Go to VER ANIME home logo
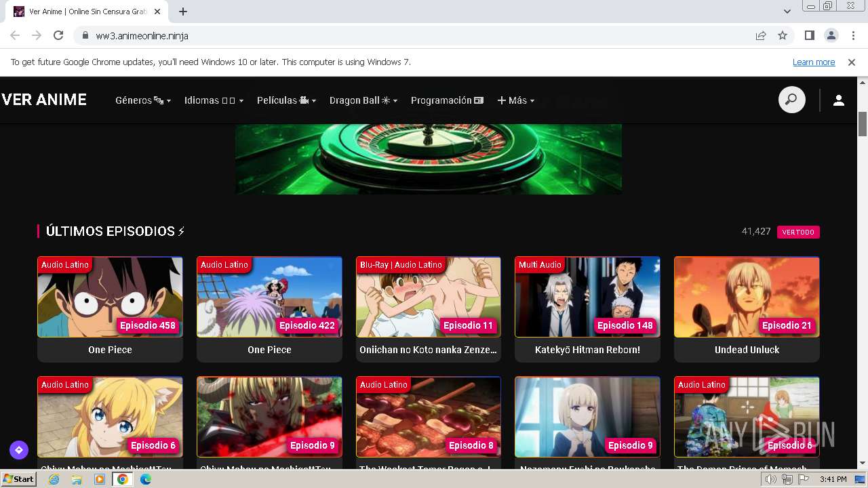Screen dimensions: 868x488 44,100
